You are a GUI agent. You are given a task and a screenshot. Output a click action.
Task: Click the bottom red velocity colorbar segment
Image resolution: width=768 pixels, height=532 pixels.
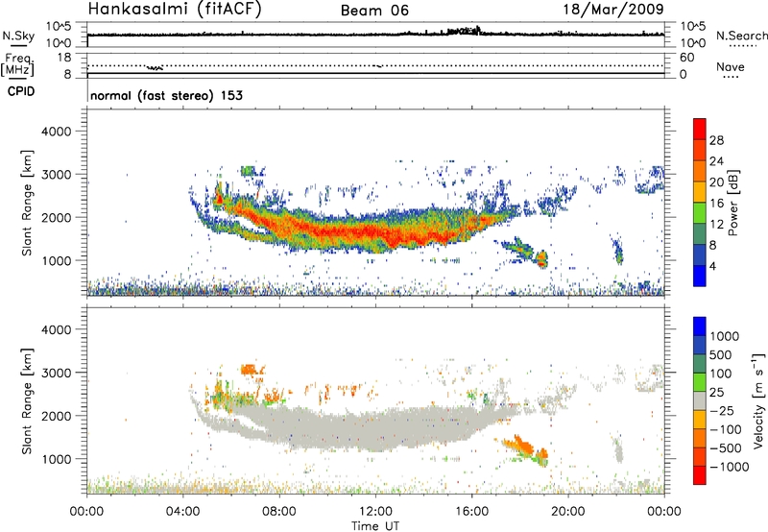click(700, 475)
